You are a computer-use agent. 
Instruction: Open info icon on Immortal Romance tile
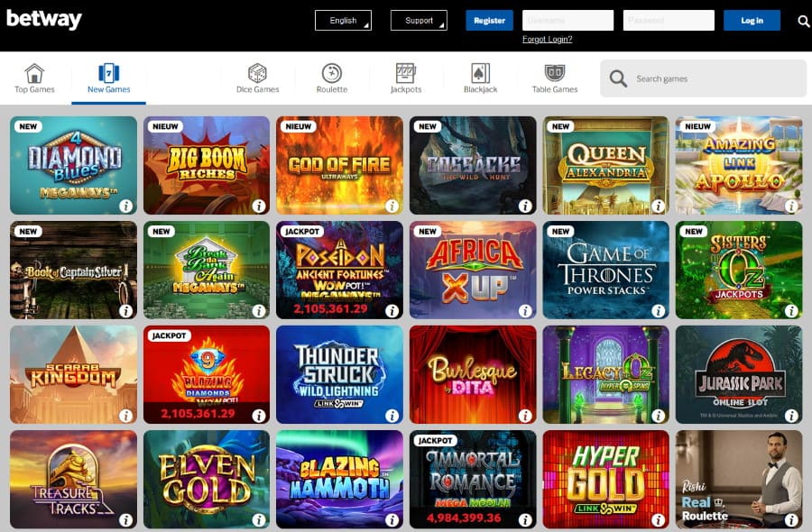coord(525,519)
